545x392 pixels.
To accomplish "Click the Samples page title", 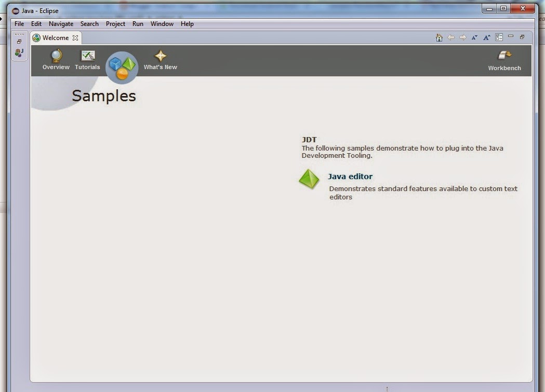I will (x=103, y=96).
